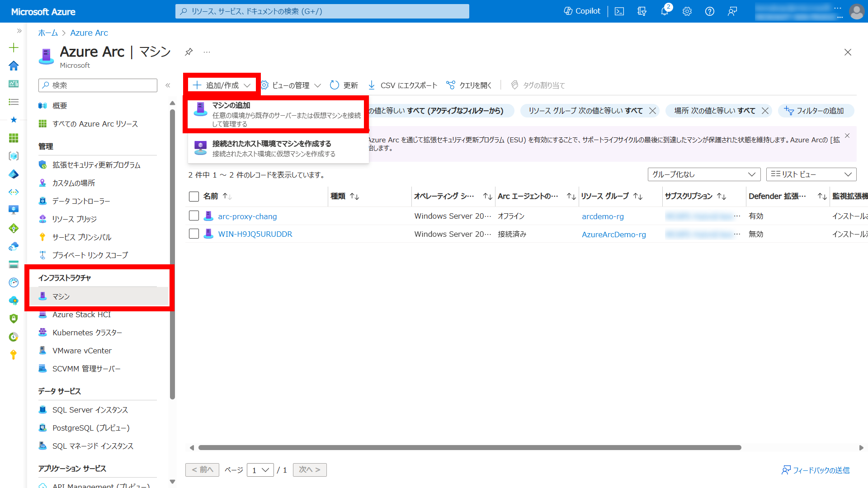Open All services list icon in sidebar
The height and width of the screenshot is (488, 868).
click(14, 102)
